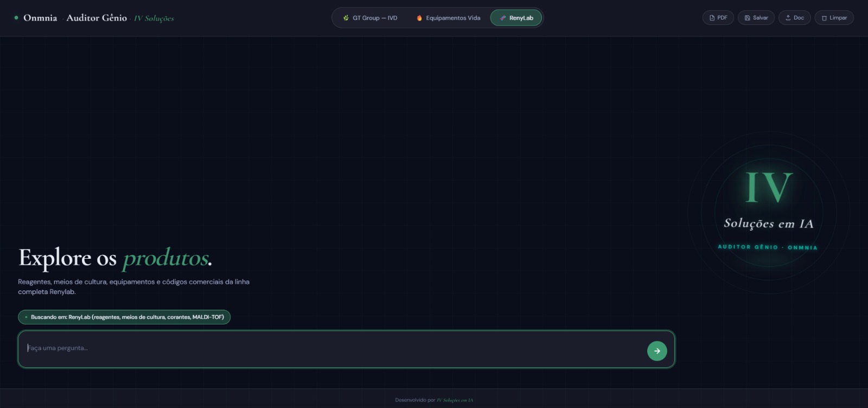Click the 'IV Soluções' text in the header
Screen dimensions: 868x408
tap(154, 18)
